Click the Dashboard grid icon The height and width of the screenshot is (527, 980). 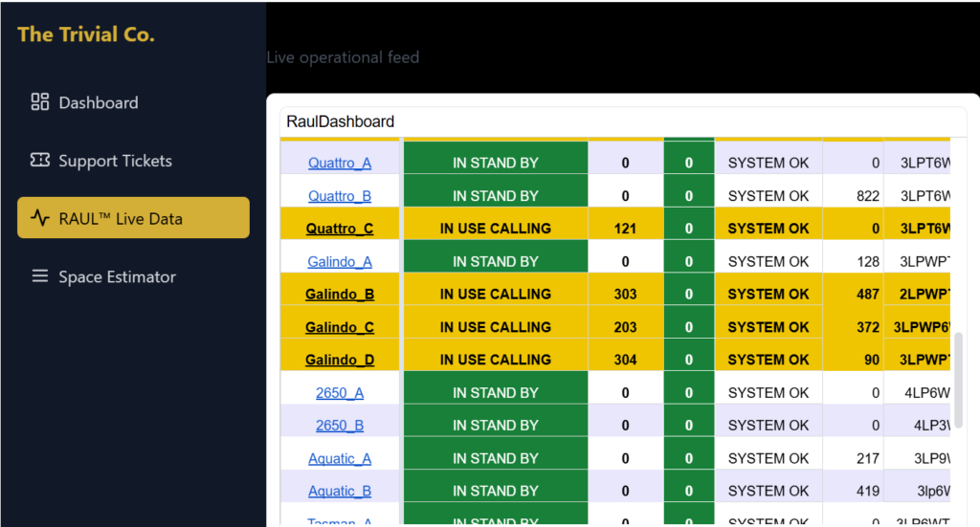click(40, 102)
